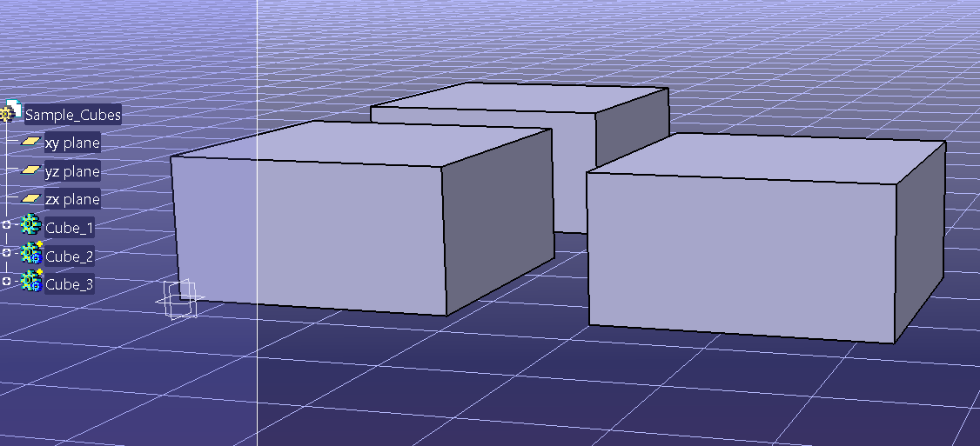The width and height of the screenshot is (980, 446).
Task: Click the Cube_2 body gear icon
Action: [x=31, y=252]
